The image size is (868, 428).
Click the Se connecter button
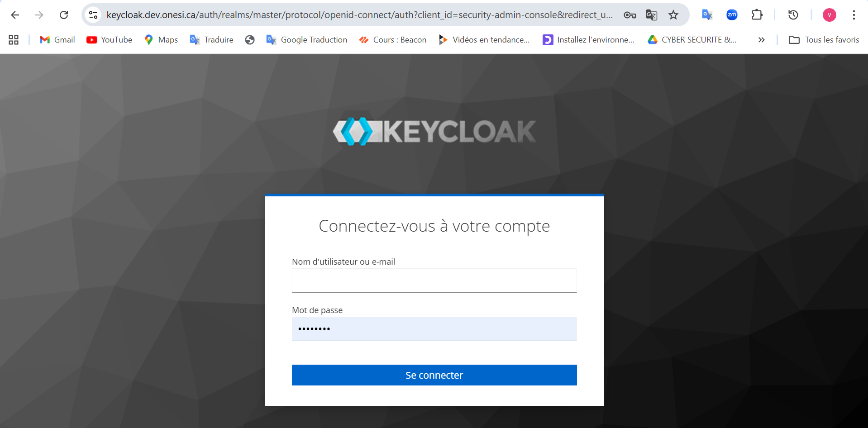tap(434, 375)
